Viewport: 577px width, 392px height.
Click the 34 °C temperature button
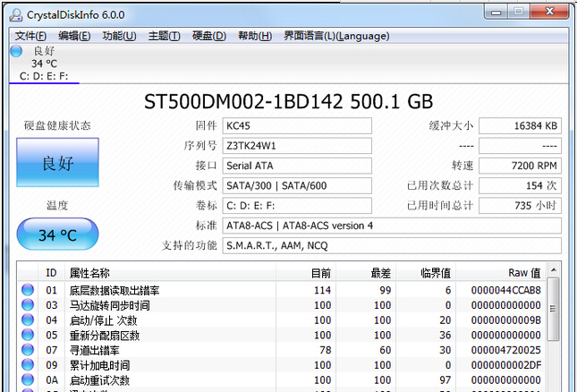[56, 235]
